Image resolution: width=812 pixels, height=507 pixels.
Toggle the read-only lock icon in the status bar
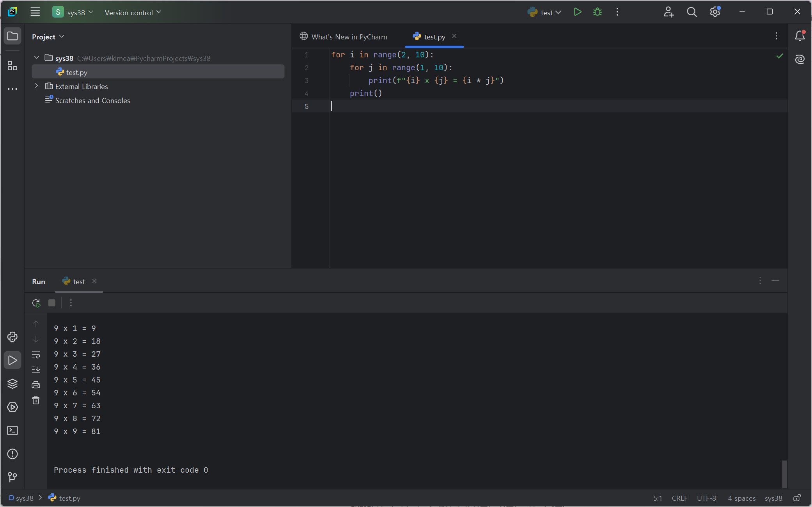(x=797, y=498)
